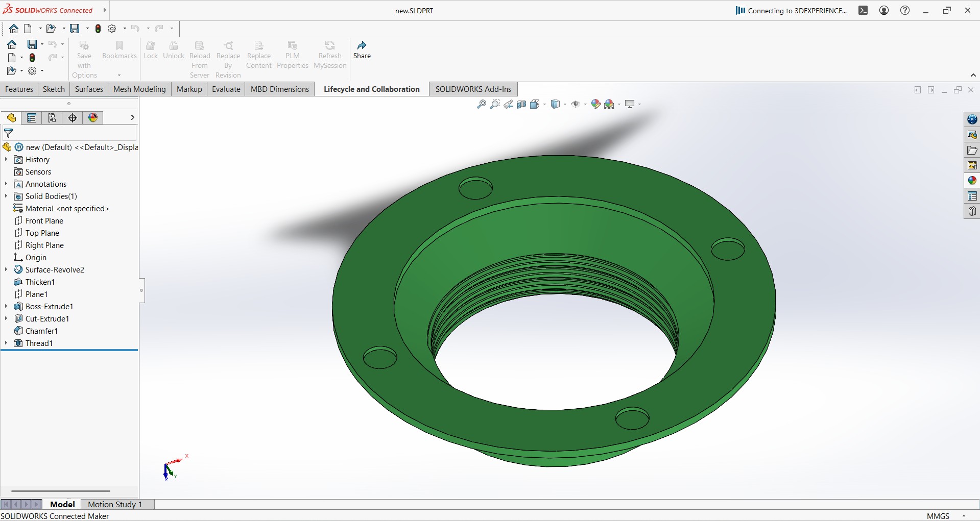Open the ConfigurationManager tab
Viewport: 980px width, 521px height.
[52, 118]
